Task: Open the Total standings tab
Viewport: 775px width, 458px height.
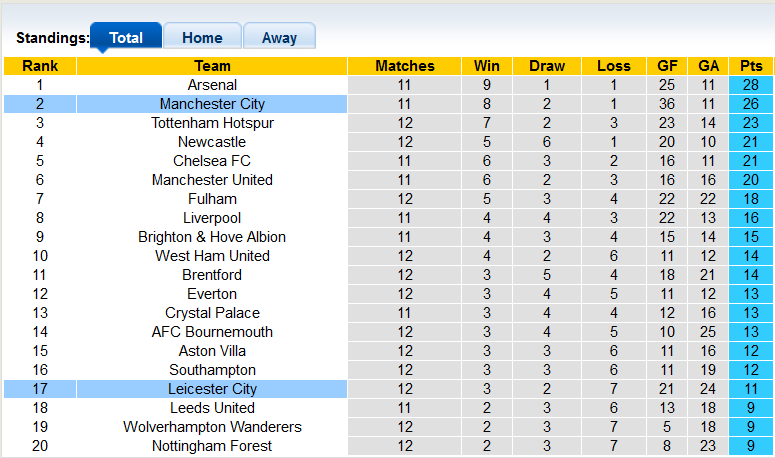Action: tap(126, 38)
